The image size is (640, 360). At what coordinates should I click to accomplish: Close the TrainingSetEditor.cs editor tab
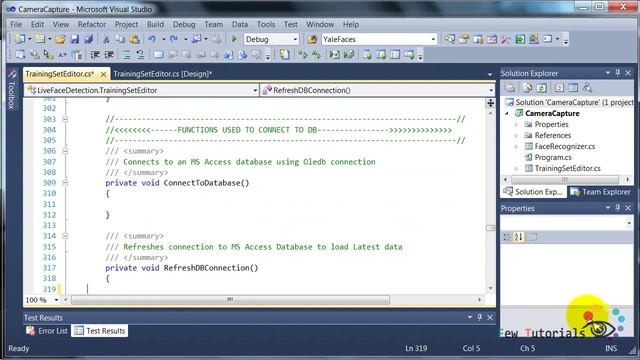[x=103, y=74]
